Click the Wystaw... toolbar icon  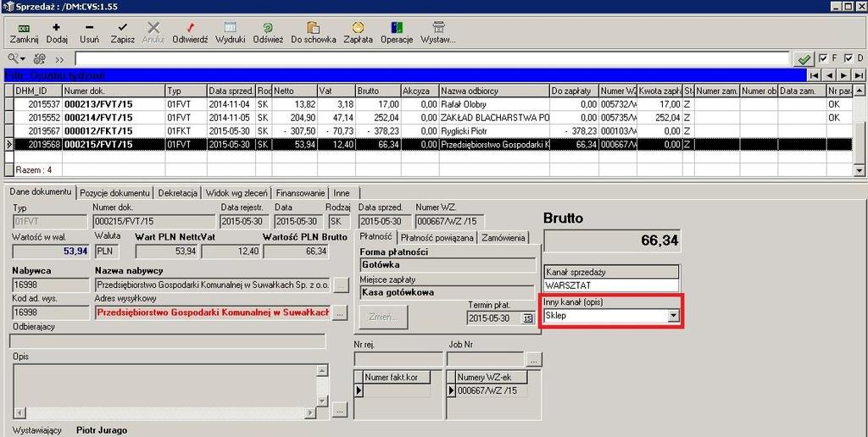click(438, 33)
